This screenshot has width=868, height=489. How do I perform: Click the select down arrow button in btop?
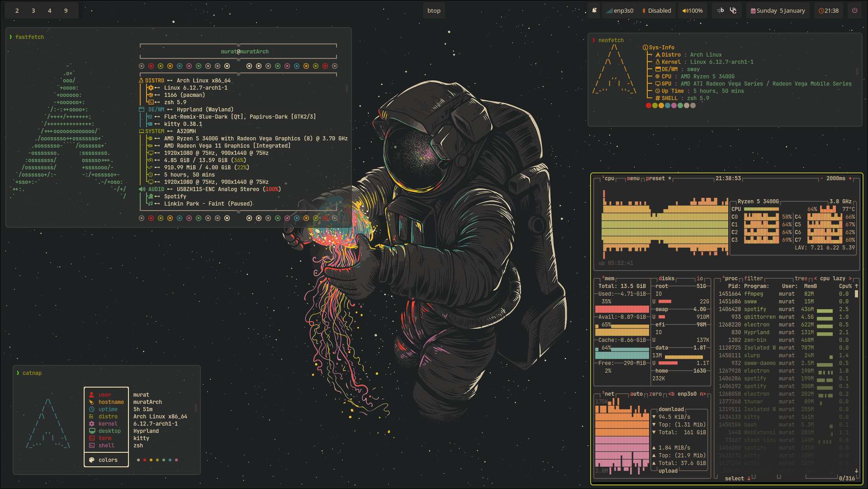[749, 479]
